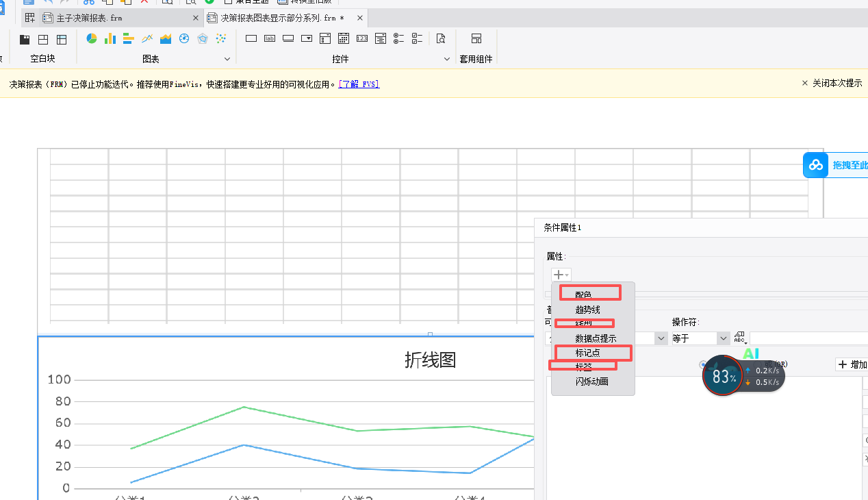Choose 闪烁动画 from property menu

coord(593,382)
